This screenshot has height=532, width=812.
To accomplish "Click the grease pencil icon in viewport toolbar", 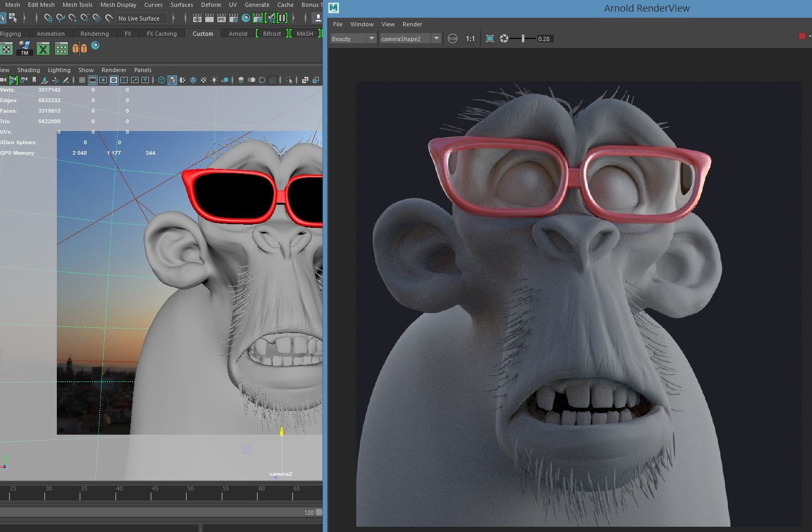I will (x=66, y=80).
